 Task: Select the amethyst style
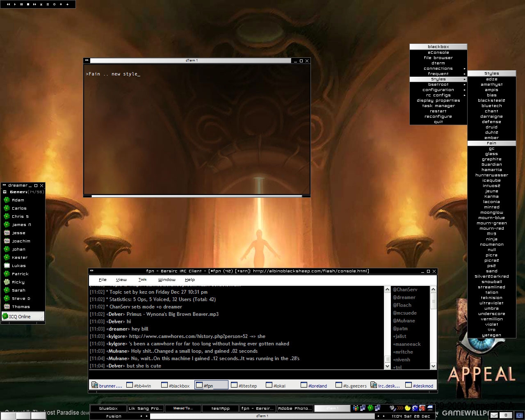tap(491, 84)
